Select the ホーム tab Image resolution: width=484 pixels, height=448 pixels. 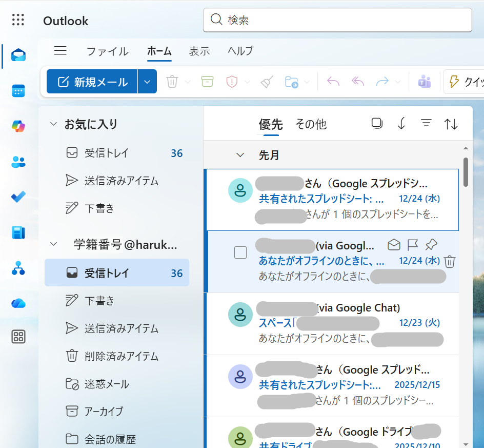pos(159,51)
